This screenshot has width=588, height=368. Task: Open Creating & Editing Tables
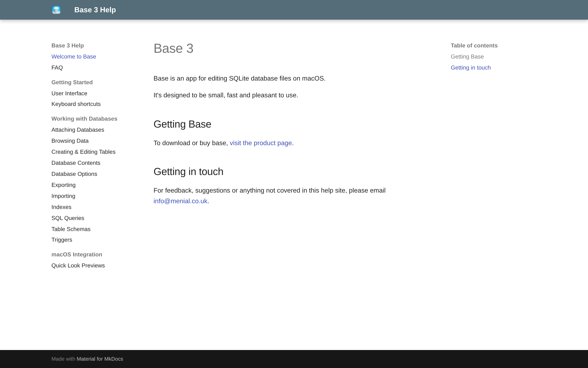83,152
